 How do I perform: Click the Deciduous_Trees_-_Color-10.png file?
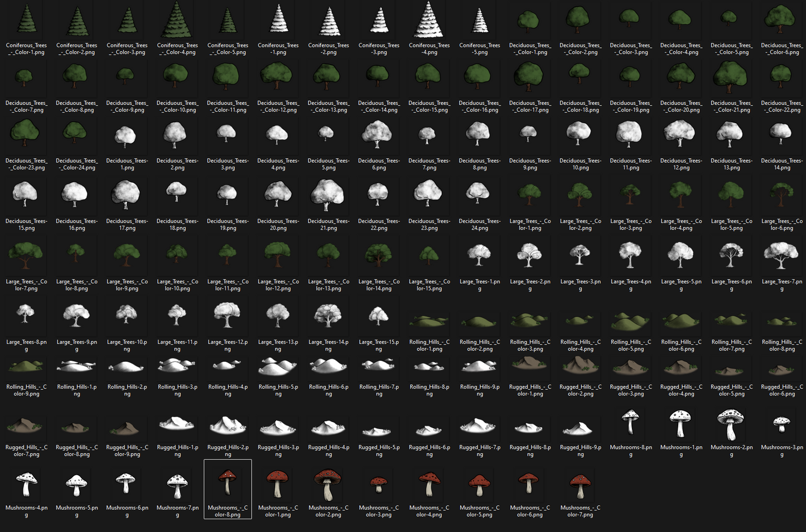point(177,78)
